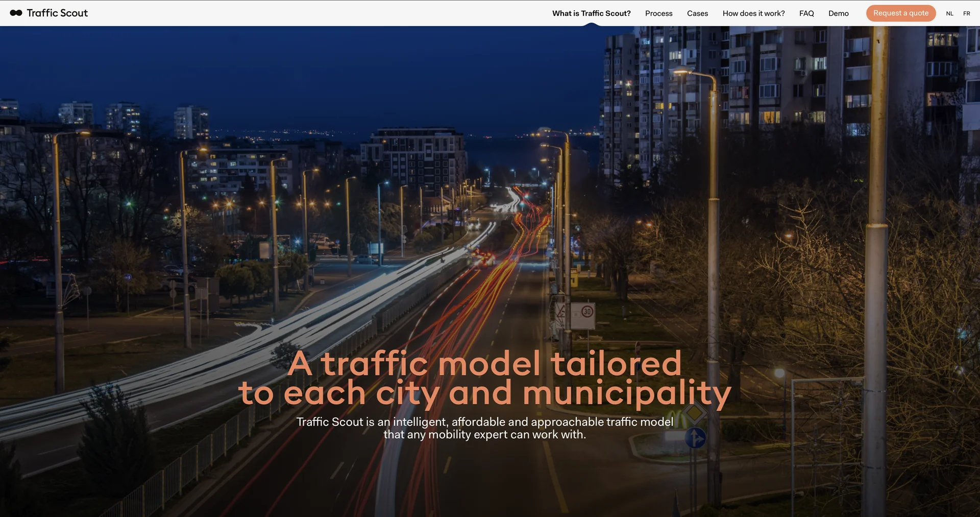Click the 'Request a quote' button

pyautogui.click(x=901, y=13)
